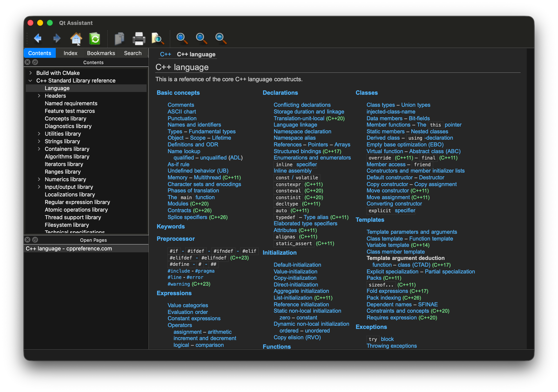This screenshot has height=392, width=558.
Task: Open Iterators library tree item
Action: [64, 164]
